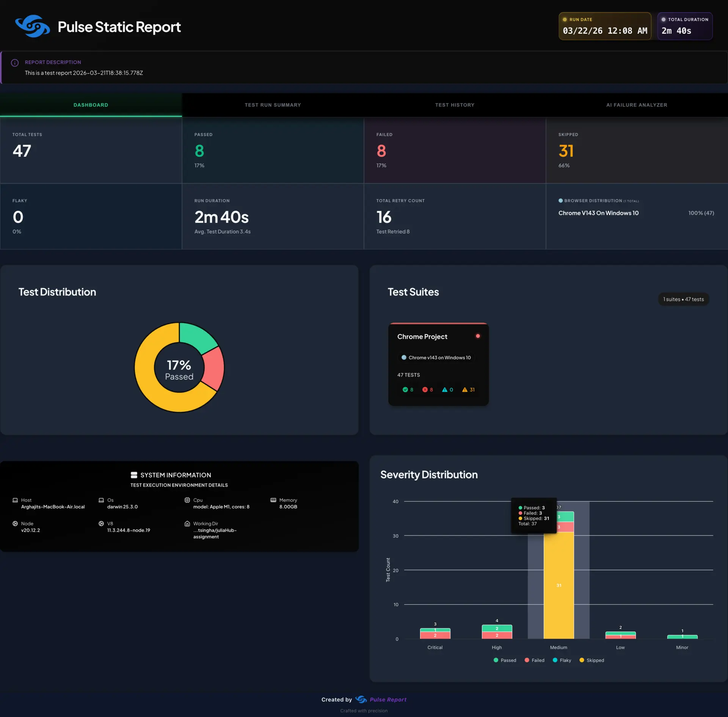Click the Working Dir home icon
Image resolution: width=728 pixels, height=717 pixels.
187,524
